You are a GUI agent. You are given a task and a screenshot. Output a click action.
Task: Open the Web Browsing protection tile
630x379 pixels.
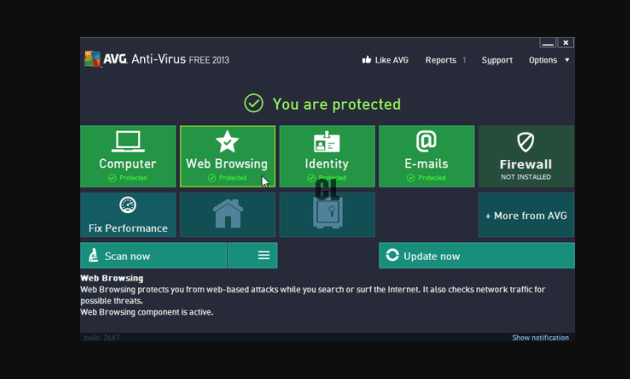(228, 156)
